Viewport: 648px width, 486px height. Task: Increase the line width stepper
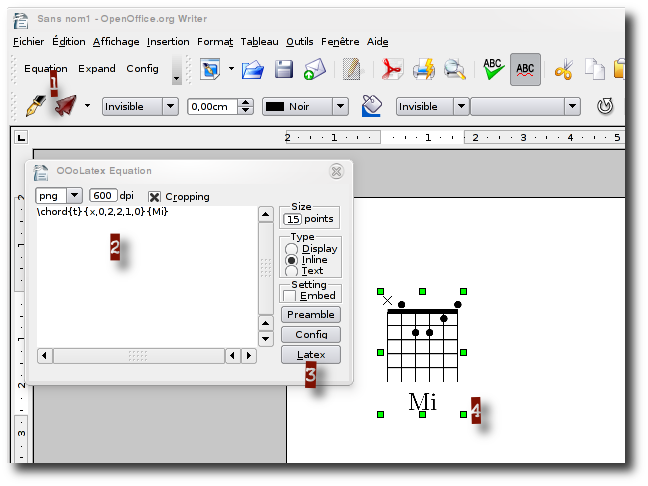245,102
